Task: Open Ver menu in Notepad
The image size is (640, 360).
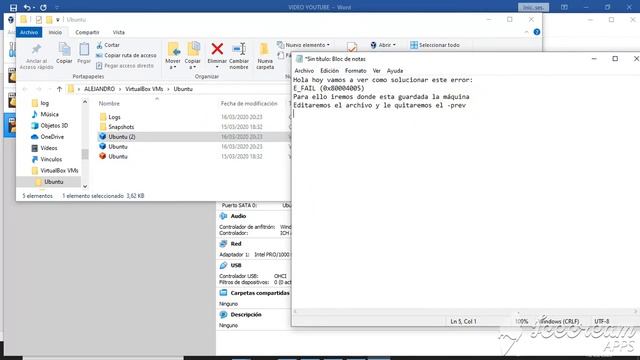Action: click(x=376, y=71)
